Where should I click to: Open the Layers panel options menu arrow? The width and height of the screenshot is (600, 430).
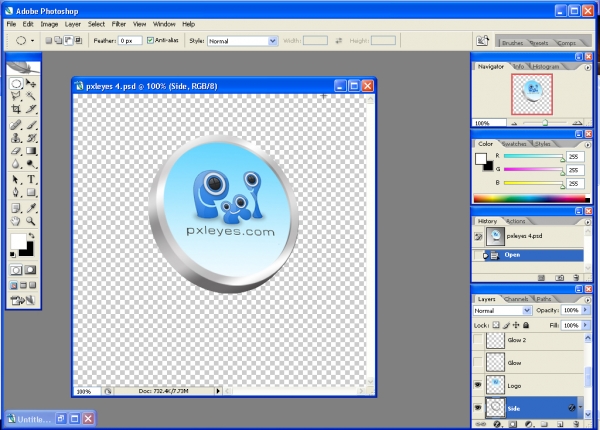click(587, 300)
